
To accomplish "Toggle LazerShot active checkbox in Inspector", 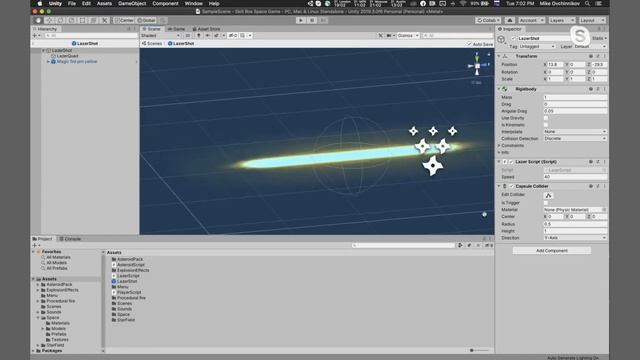I will pyautogui.click(x=514, y=38).
